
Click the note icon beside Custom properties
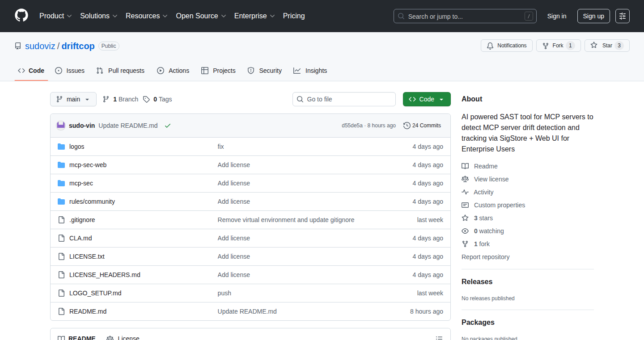point(465,205)
